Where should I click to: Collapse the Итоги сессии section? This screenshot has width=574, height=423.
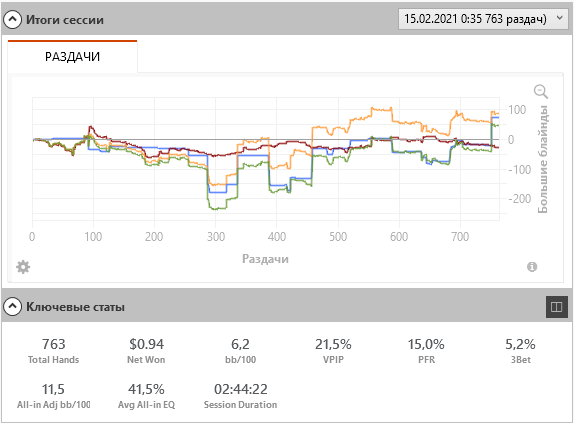click(12, 19)
